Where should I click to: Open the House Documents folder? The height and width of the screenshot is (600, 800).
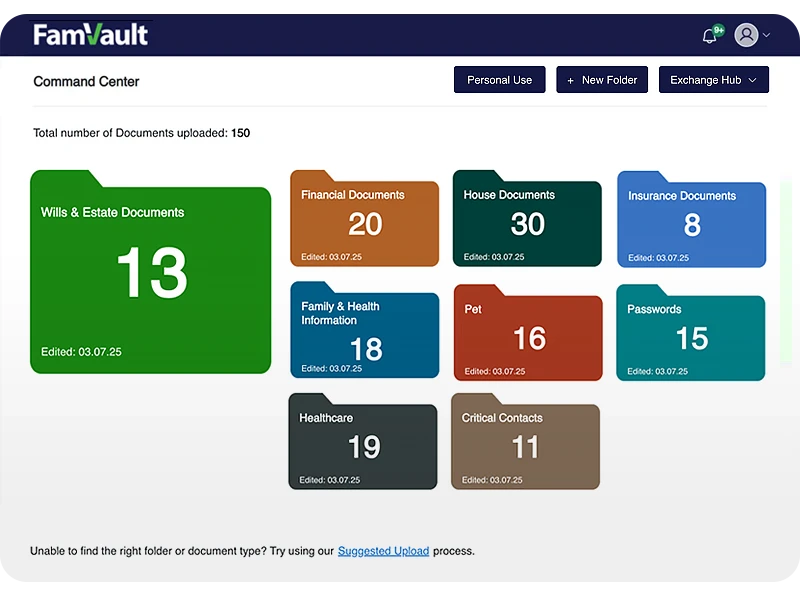point(527,224)
